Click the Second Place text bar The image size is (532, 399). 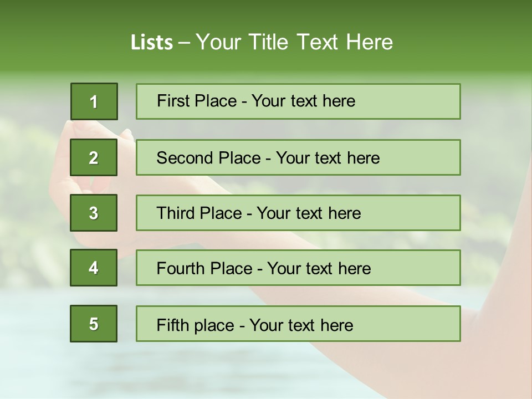point(298,157)
